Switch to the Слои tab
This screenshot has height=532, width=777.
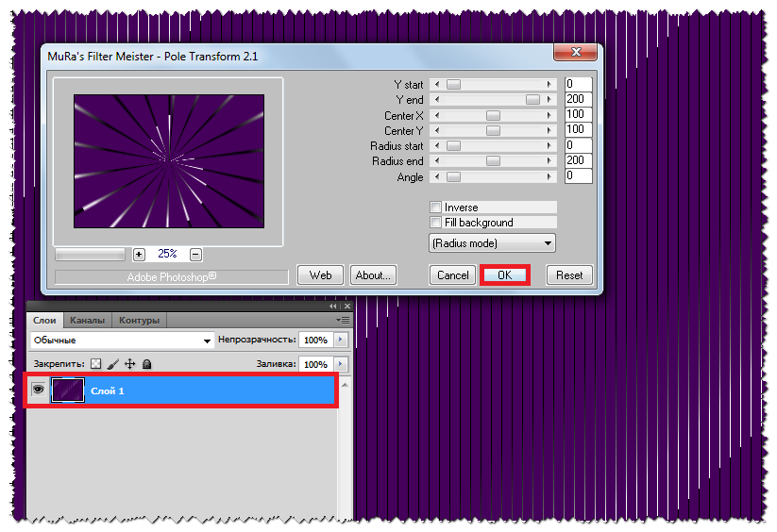[x=44, y=320]
